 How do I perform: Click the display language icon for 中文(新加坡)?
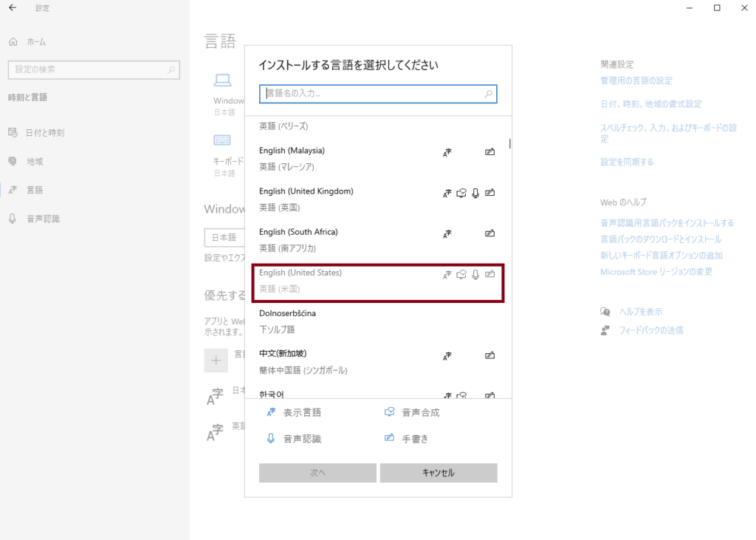(x=447, y=356)
